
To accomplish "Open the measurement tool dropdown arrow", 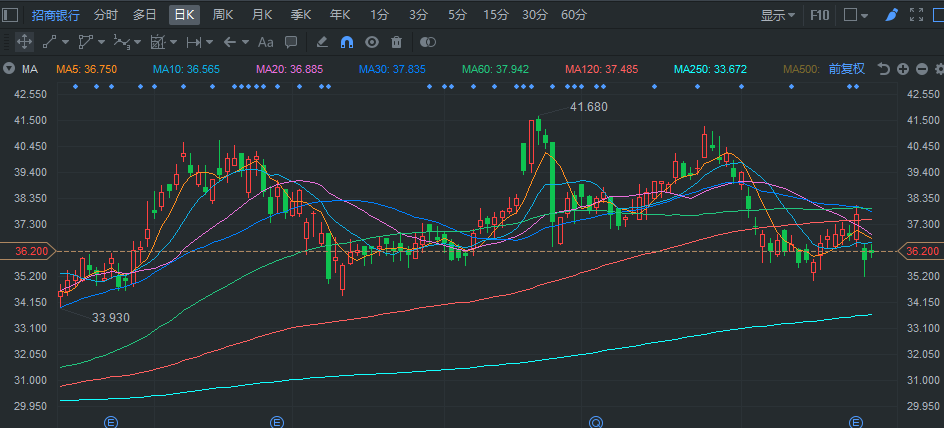I will (173, 42).
